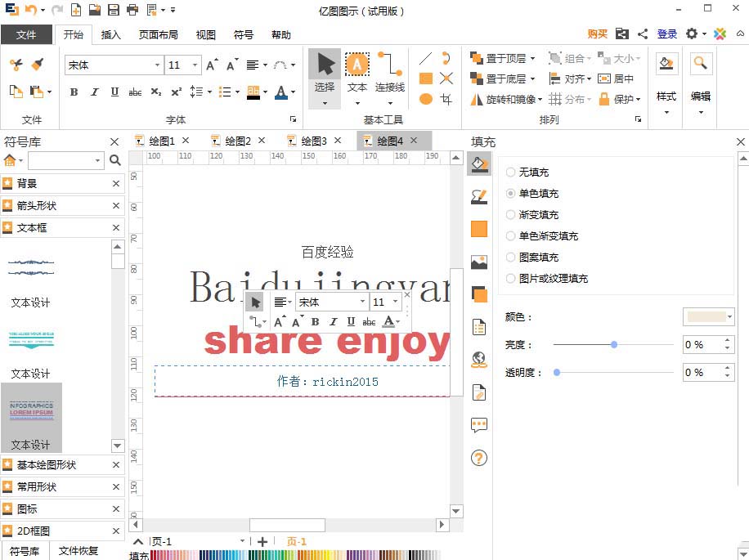Viewport: 749px width, 560px height.
Task: Switch to the 绘图1 document tab
Action: [x=163, y=141]
